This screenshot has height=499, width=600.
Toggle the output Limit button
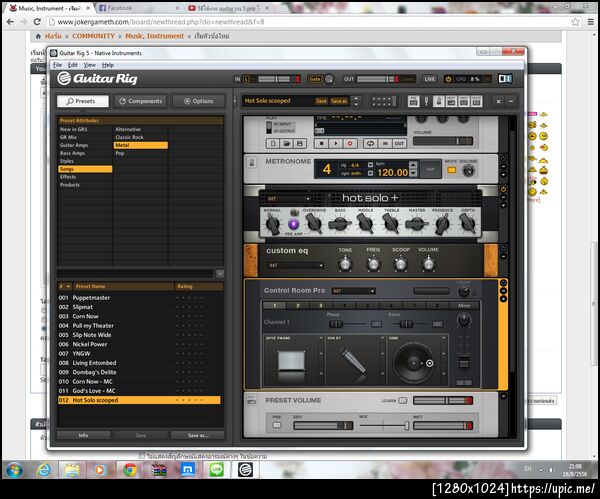(408, 79)
